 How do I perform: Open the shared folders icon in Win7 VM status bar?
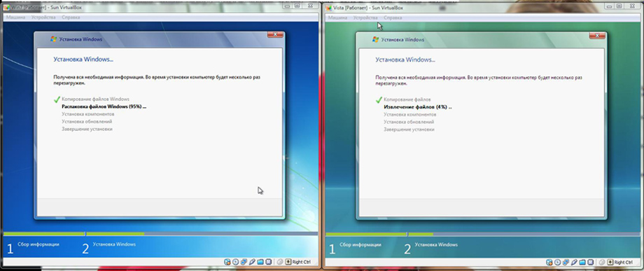260,262
